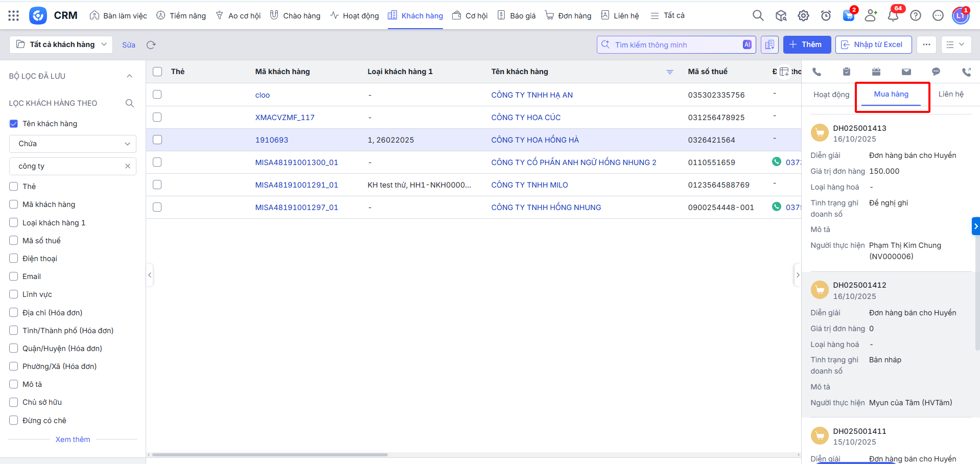Image resolution: width=980 pixels, height=464 pixels.
Task: Open the Chứa condition dropdown
Action: click(73, 144)
